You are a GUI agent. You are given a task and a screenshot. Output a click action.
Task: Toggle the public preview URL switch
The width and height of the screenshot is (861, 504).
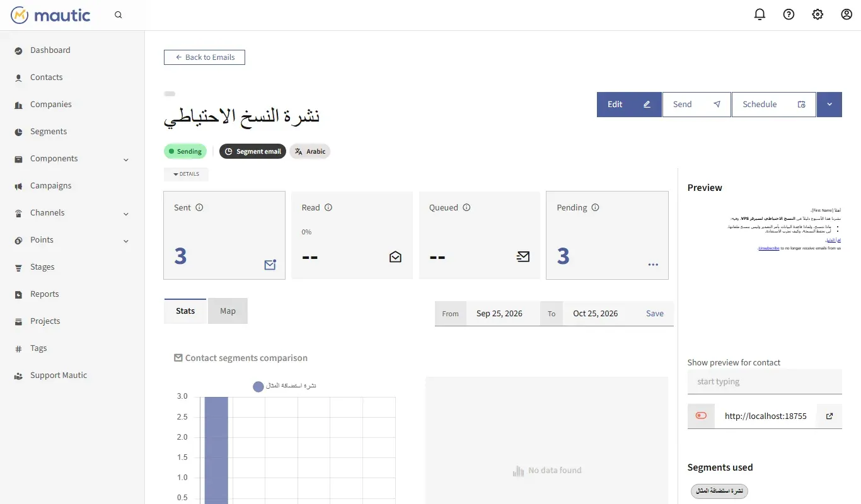[701, 416]
